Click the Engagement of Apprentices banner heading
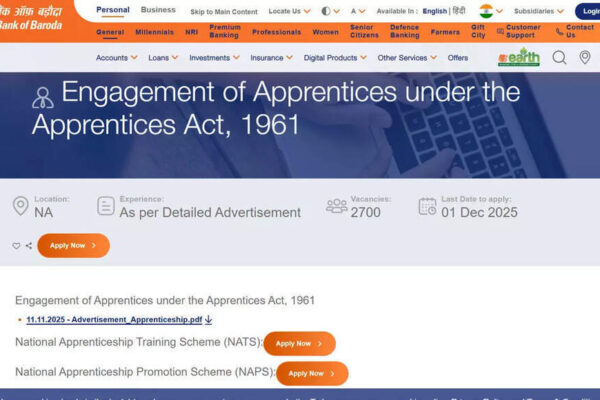This screenshot has height=400, width=600. click(x=276, y=108)
